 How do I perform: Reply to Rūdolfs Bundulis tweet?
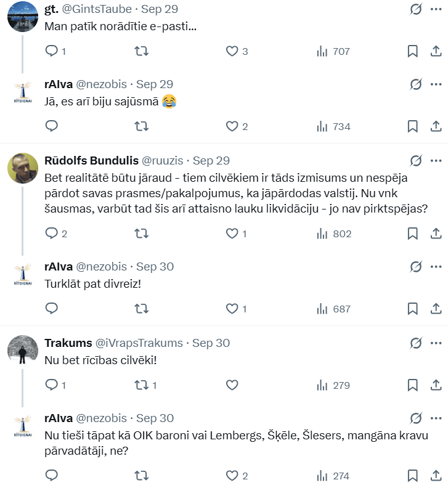[52, 234]
